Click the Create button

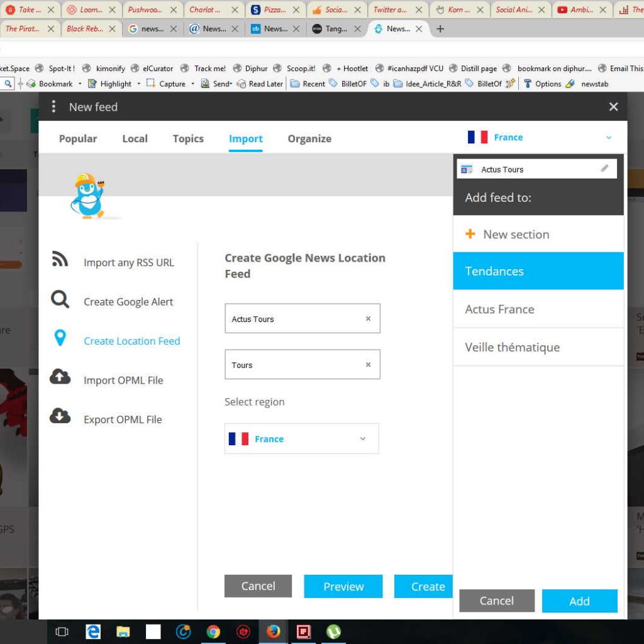tap(423, 586)
